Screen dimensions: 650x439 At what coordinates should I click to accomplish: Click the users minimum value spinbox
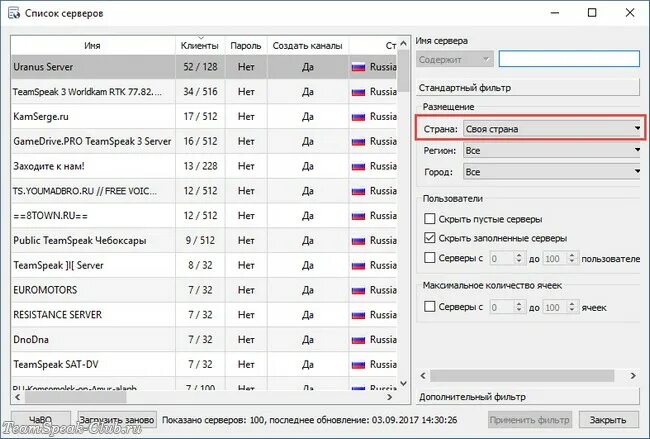click(x=508, y=258)
